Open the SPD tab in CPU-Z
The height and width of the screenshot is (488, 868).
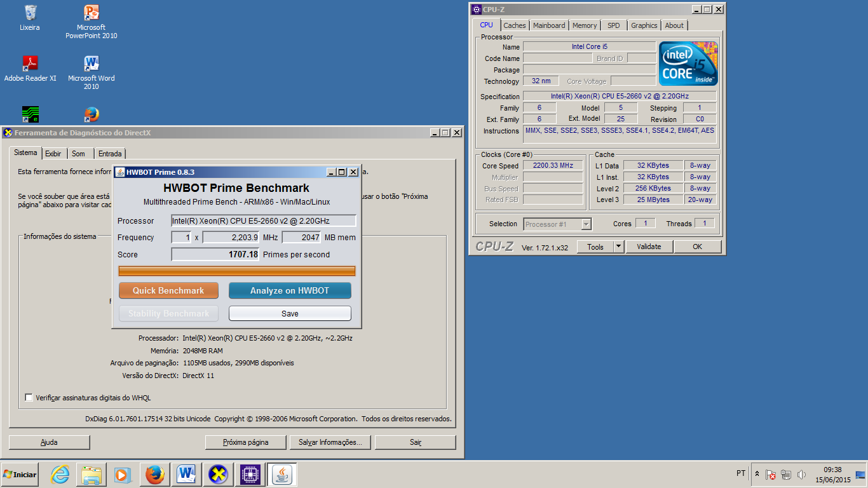614,25
